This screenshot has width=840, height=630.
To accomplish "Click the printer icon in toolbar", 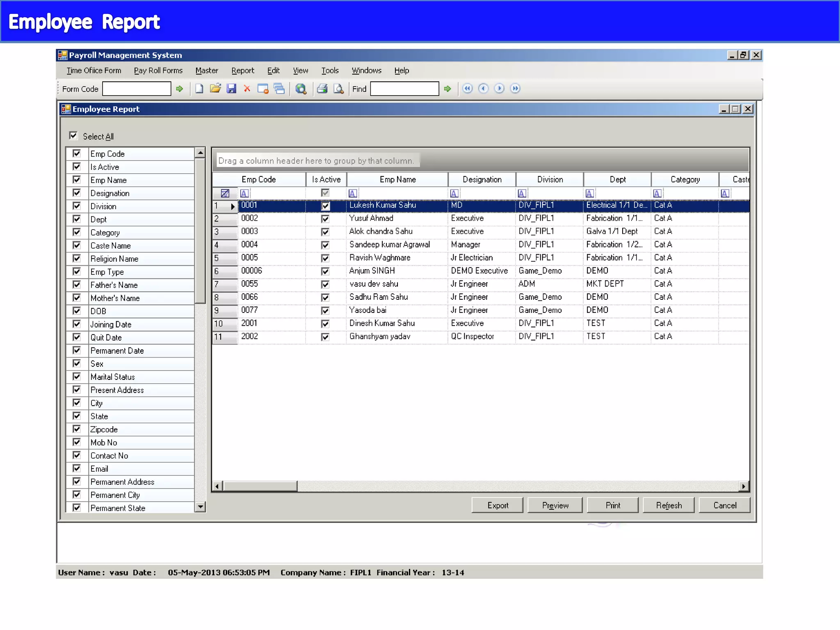I will pyautogui.click(x=322, y=89).
